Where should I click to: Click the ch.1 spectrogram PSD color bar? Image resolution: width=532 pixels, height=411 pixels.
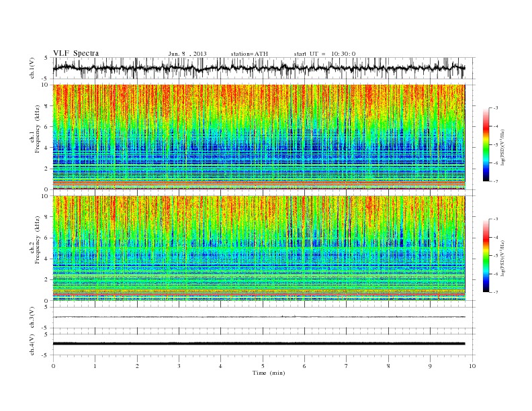pyautogui.click(x=486, y=145)
